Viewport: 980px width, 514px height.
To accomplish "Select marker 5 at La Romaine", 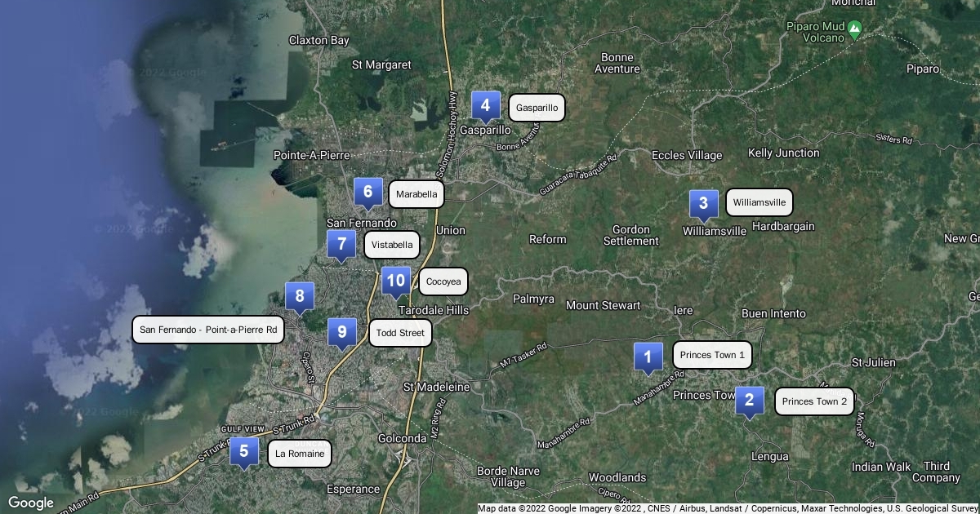I will 243,452.
